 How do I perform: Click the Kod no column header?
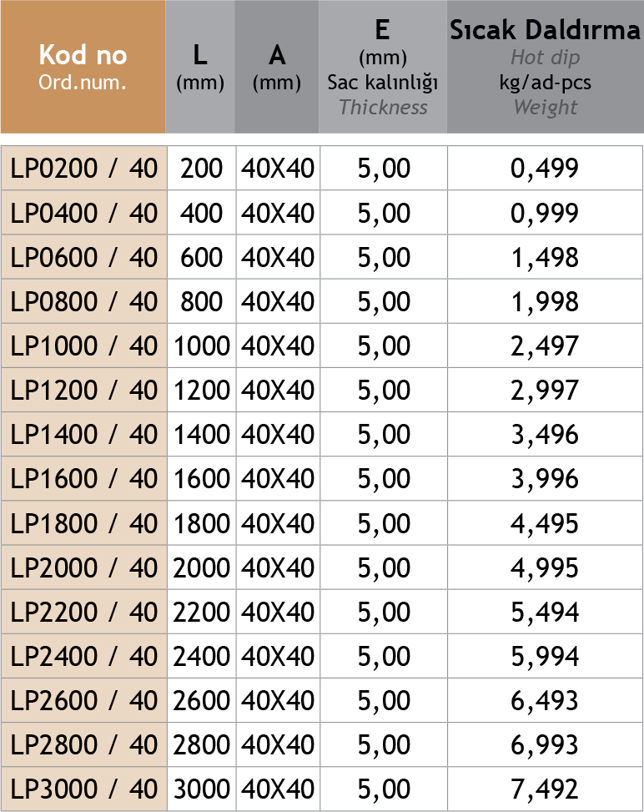83,67
